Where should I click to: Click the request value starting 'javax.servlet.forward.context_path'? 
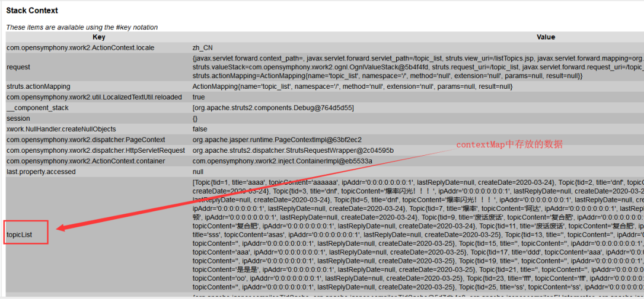[417, 67]
